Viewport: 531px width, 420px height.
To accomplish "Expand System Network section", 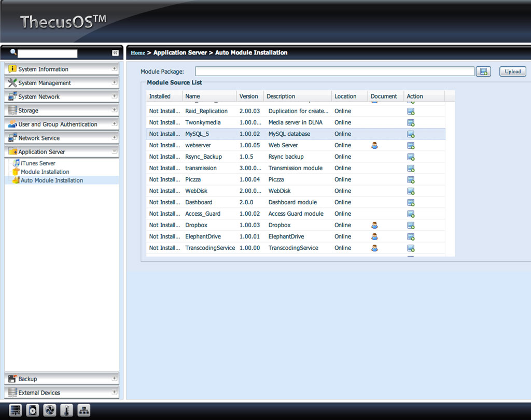I will pyautogui.click(x=115, y=96).
